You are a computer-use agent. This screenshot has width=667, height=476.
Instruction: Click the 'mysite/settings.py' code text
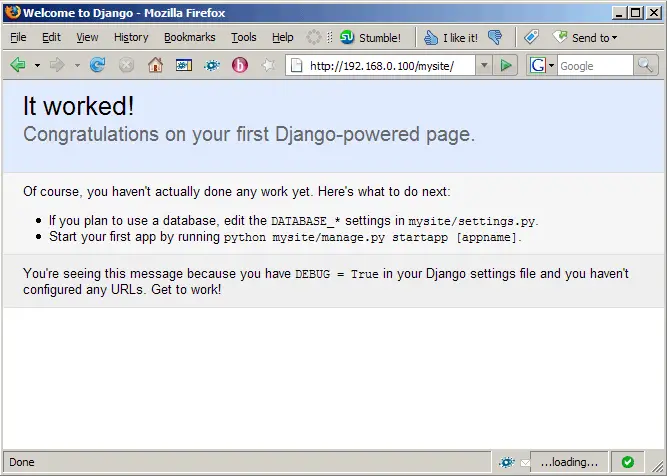pyautogui.click(x=471, y=221)
